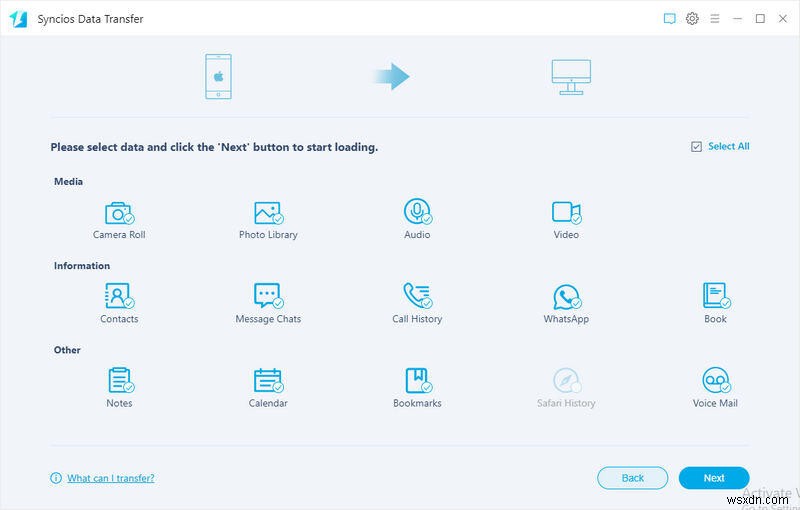Select the Calendar icon
The image size is (800, 510).
tap(268, 380)
